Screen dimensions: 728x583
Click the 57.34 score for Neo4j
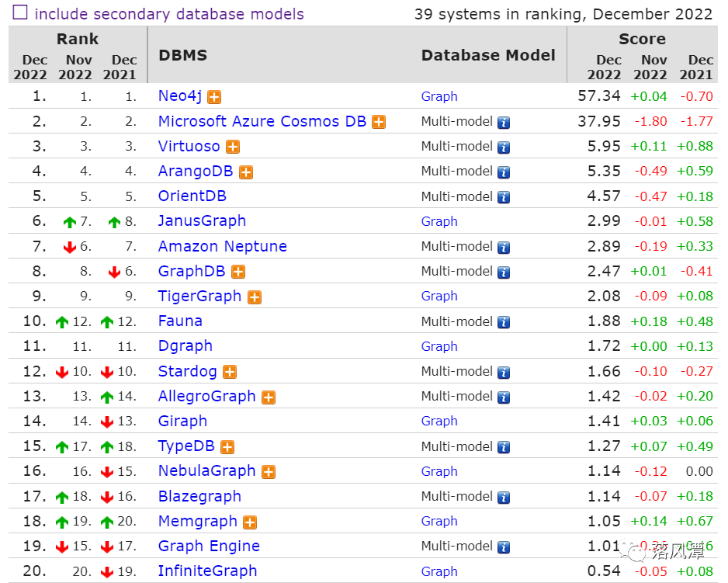(599, 96)
